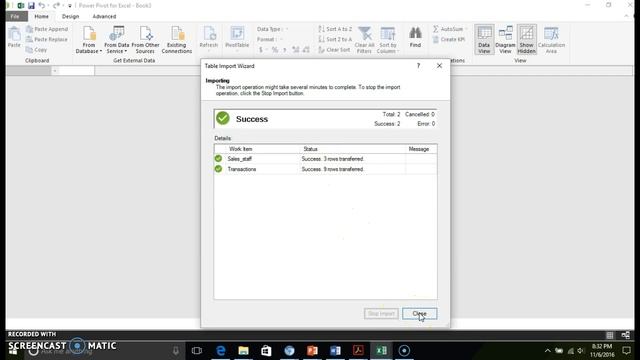640x360 pixels.
Task: Open Task View on the taskbar
Action: (197, 351)
